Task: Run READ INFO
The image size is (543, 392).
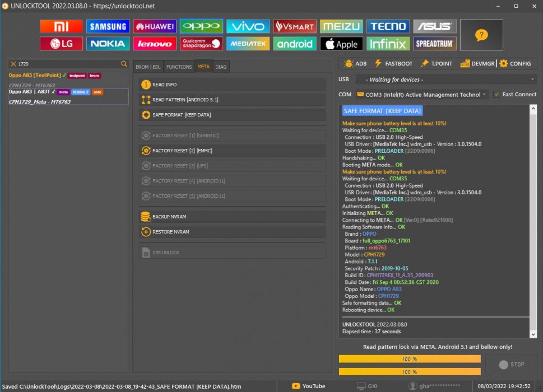Action: coord(232,85)
